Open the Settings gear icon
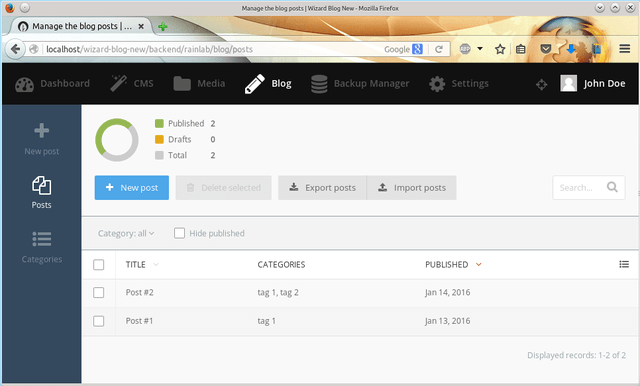Image resolution: width=640 pixels, height=386 pixels. [x=437, y=84]
